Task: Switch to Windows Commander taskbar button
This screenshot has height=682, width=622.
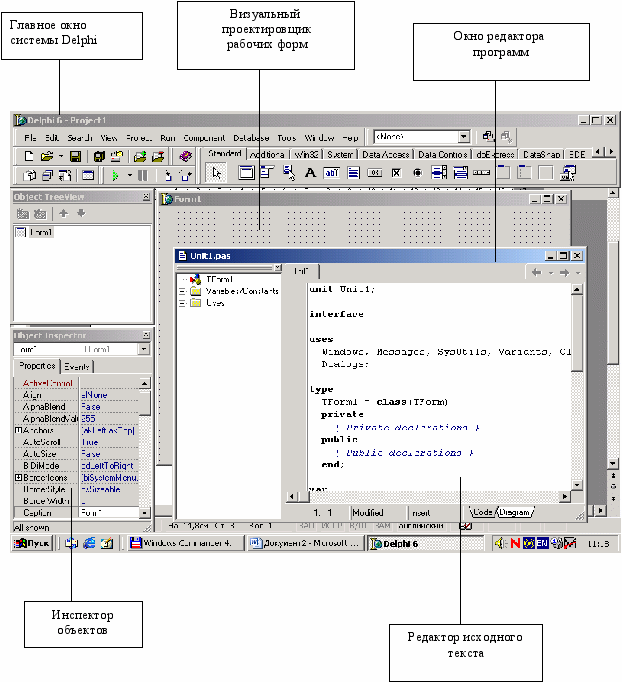Action: point(186,543)
